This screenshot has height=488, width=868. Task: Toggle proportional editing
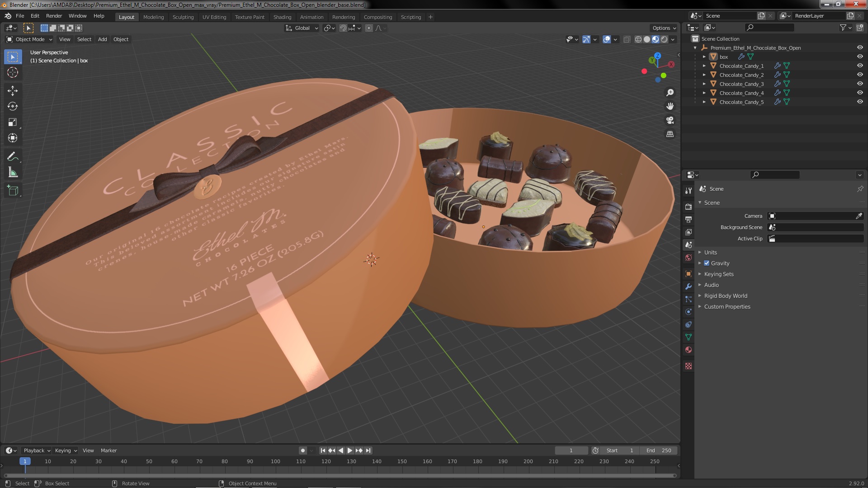click(x=369, y=28)
